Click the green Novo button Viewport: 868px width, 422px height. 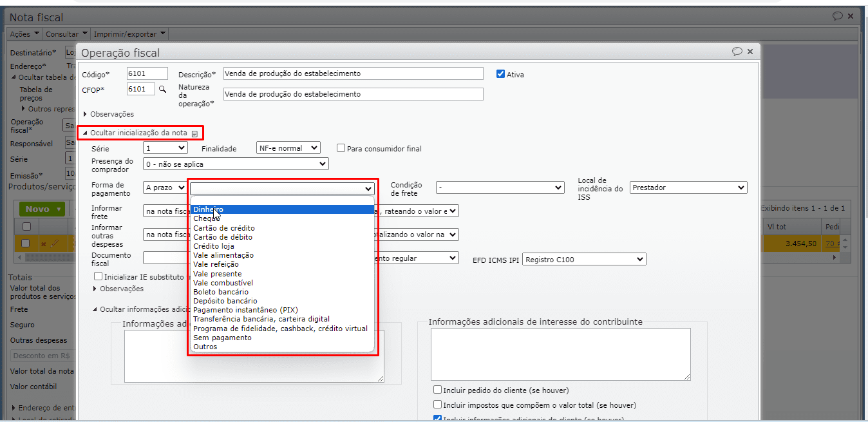(x=38, y=209)
